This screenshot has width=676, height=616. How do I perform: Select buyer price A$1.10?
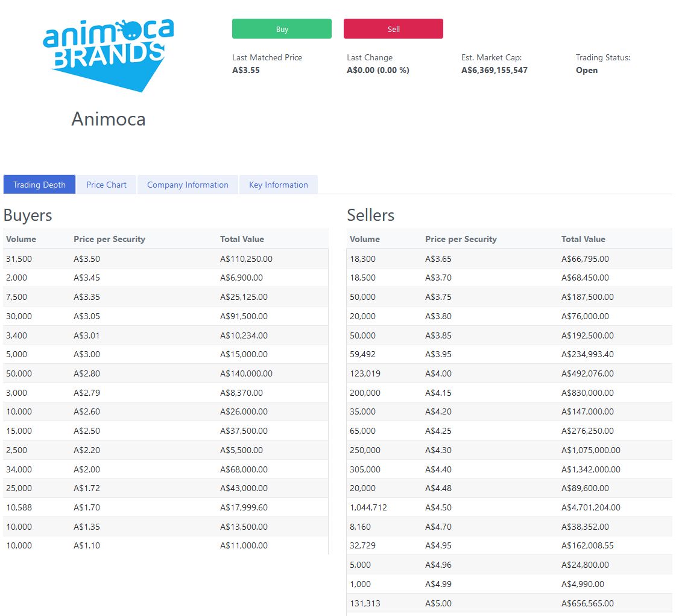[87, 545]
